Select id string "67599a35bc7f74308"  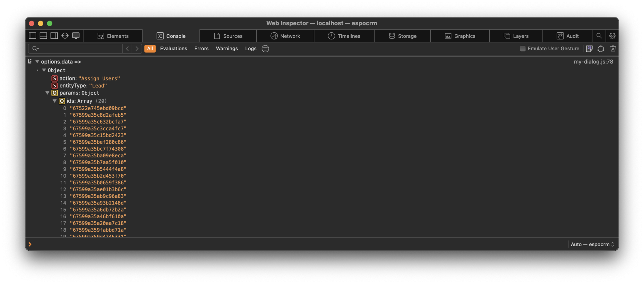(x=98, y=149)
